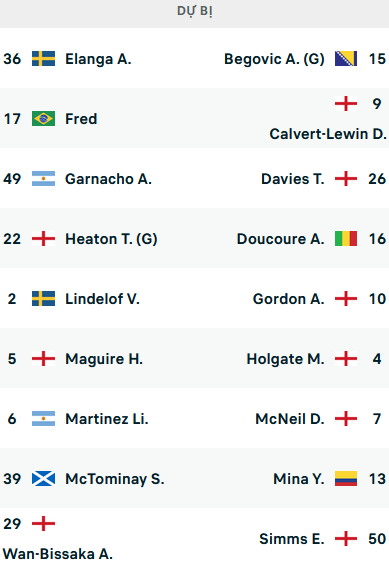Click England flag beside Heaton T.
Screen dimensions: 389x567
click(43, 239)
